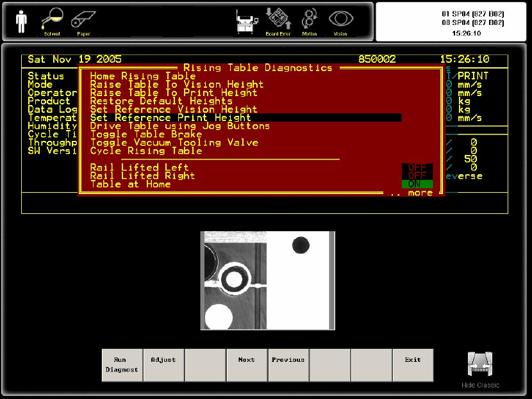Click the '08 SP04 (827 B02)' status line
Image resolution: width=532 pixels, height=399 pixels.
(x=472, y=22)
